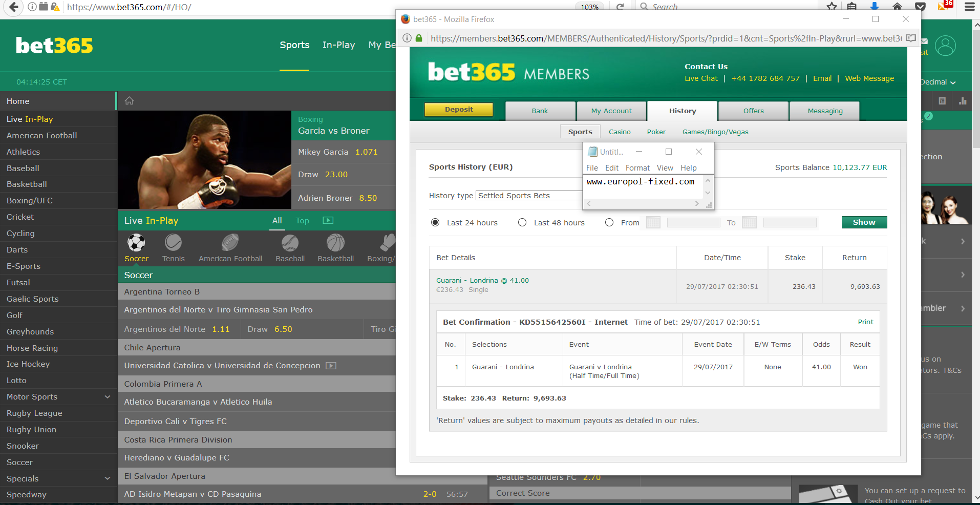The width and height of the screenshot is (980, 505).
Task: Click Notepad's vertical scrollbar down arrow
Action: coord(708,193)
